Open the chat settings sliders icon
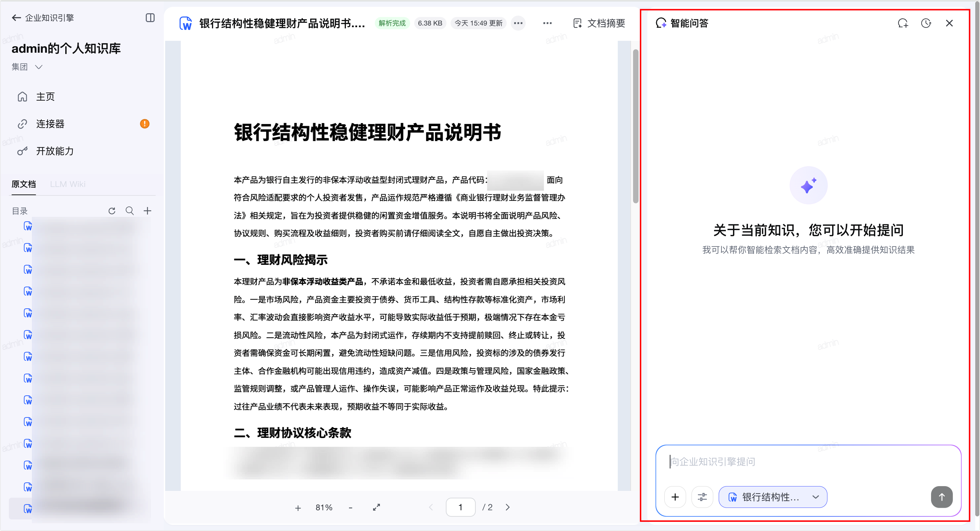This screenshot has width=980, height=531. (x=702, y=497)
